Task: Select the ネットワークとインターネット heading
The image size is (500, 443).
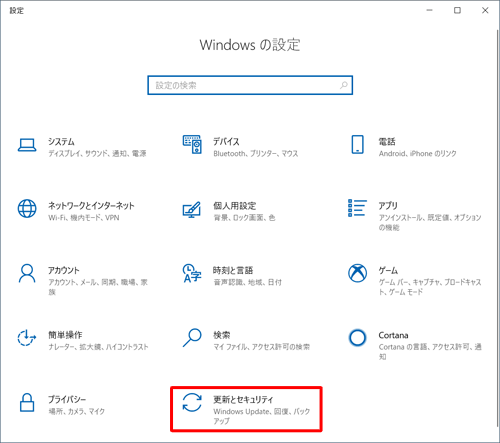Action: pyautogui.click(x=91, y=206)
